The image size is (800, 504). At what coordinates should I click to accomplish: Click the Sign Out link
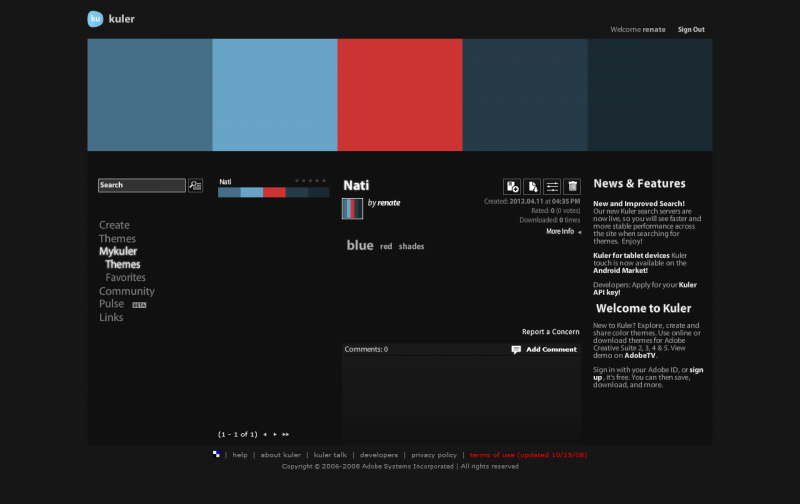pyautogui.click(x=691, y=30)
